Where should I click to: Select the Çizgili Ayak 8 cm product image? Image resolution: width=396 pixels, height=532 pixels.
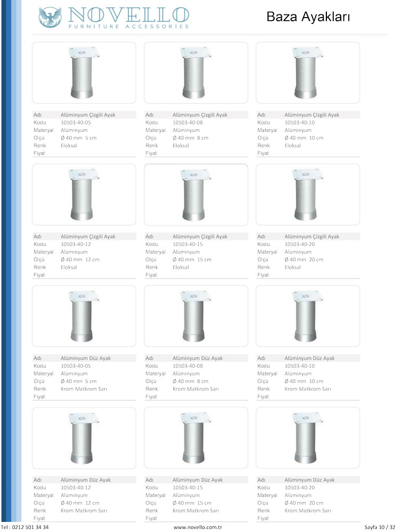pyautogui.click(x=196, y=73)
